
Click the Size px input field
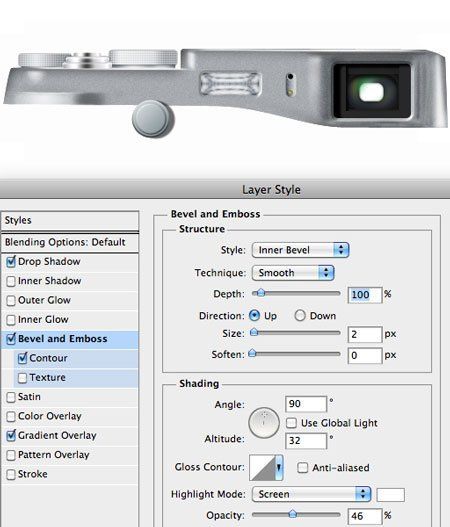[365, 334]
